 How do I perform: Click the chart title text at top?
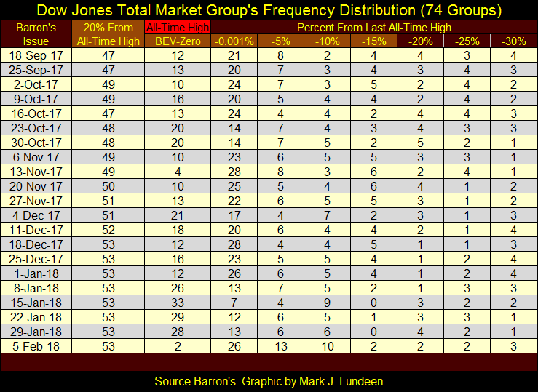(269, 10)
